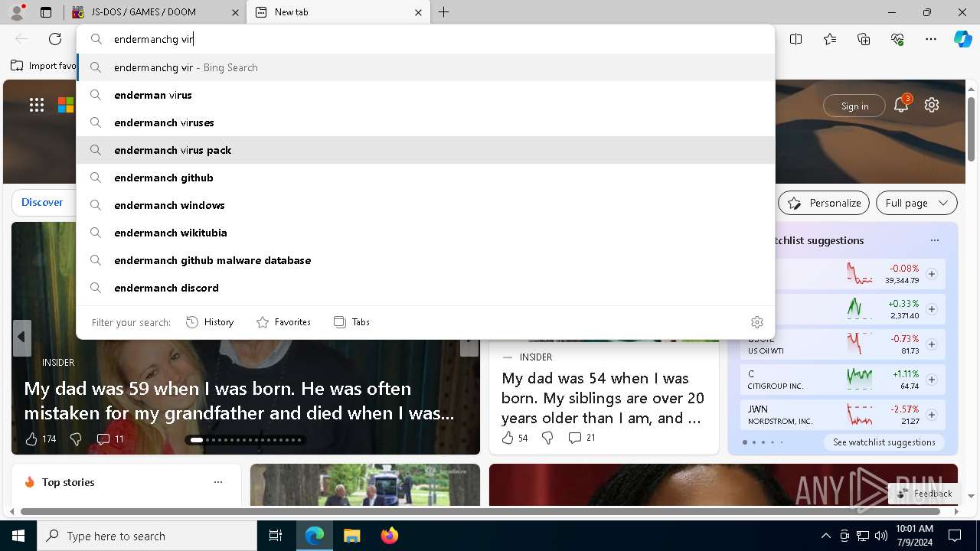Open the Copilot sidebar icon

(962, 39)
